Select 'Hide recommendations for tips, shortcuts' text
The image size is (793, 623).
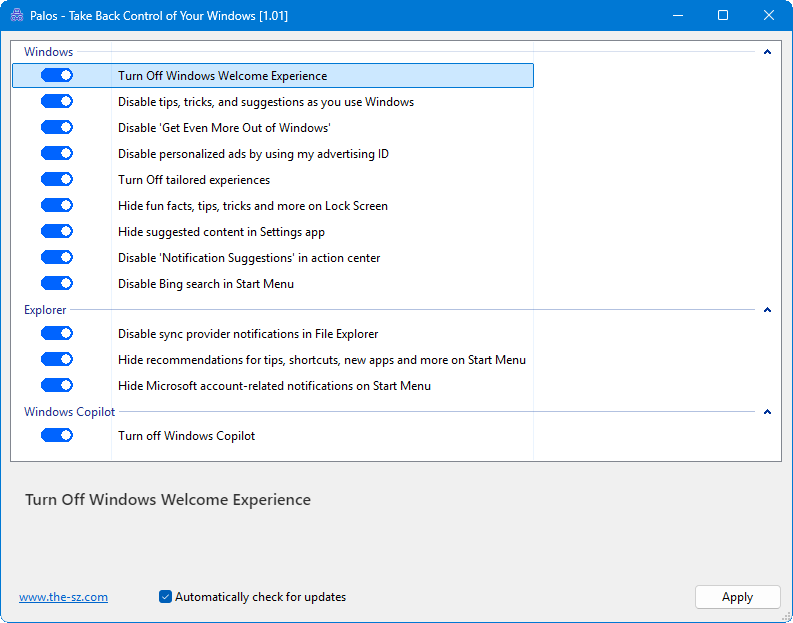click(322, 360)
